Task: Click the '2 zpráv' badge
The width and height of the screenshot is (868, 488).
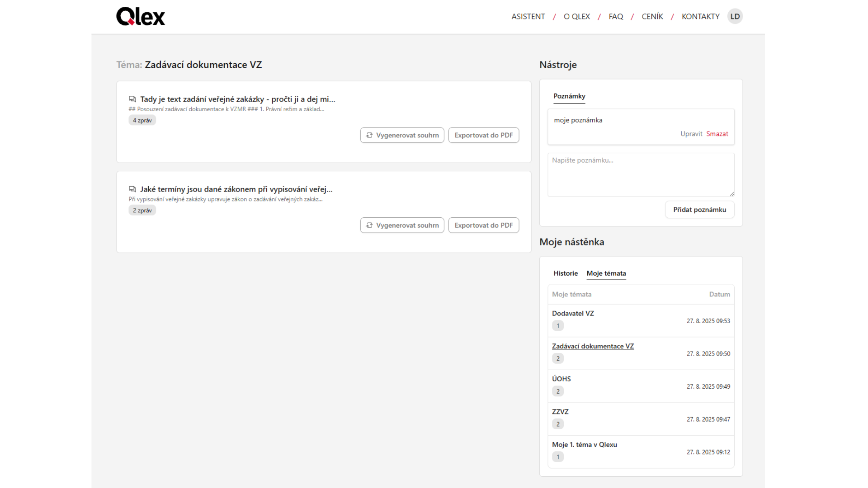Action: coord(142,210)
